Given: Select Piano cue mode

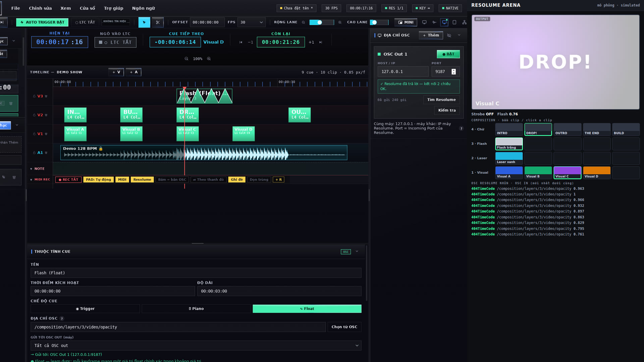Looking at the screenshot, I should [196, 309].
